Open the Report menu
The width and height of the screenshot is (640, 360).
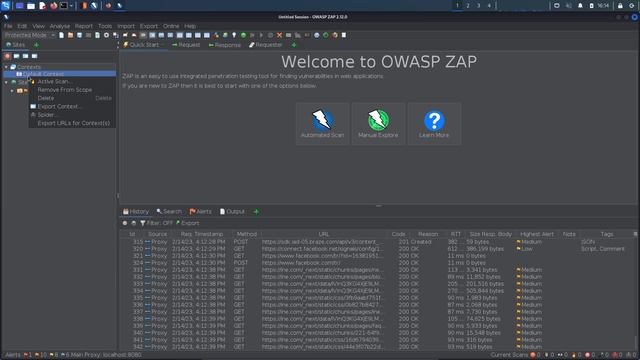(83, 26)
